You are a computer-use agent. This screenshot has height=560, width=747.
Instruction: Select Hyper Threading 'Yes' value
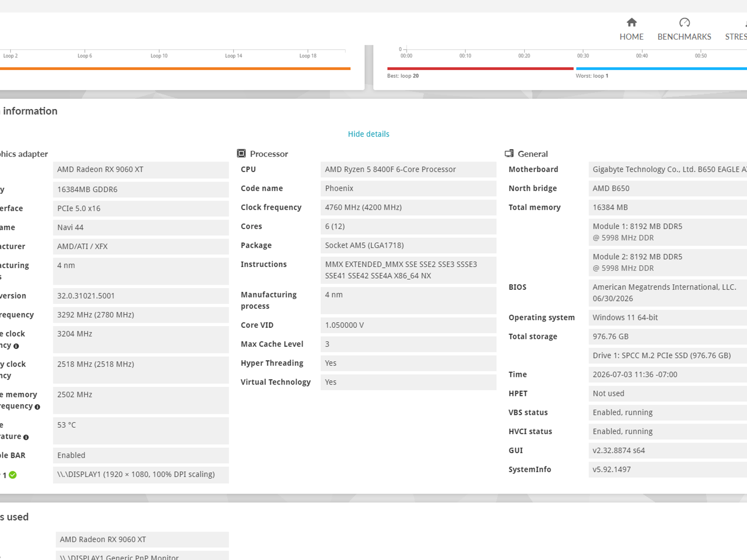click(x=409, y=363)
